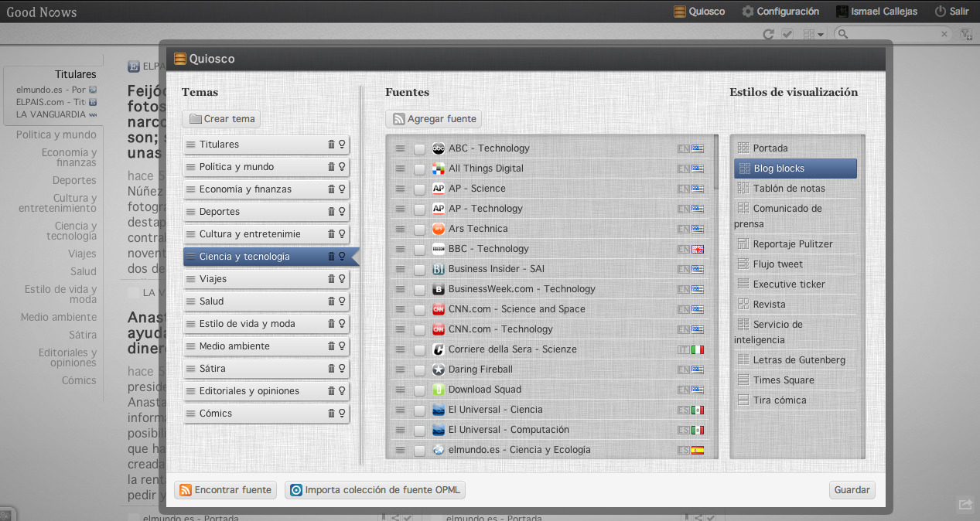Viewport: 980px width, 521px height.
Task: Select the Viajes theme in Temas list
Action: tap(213, 279)
